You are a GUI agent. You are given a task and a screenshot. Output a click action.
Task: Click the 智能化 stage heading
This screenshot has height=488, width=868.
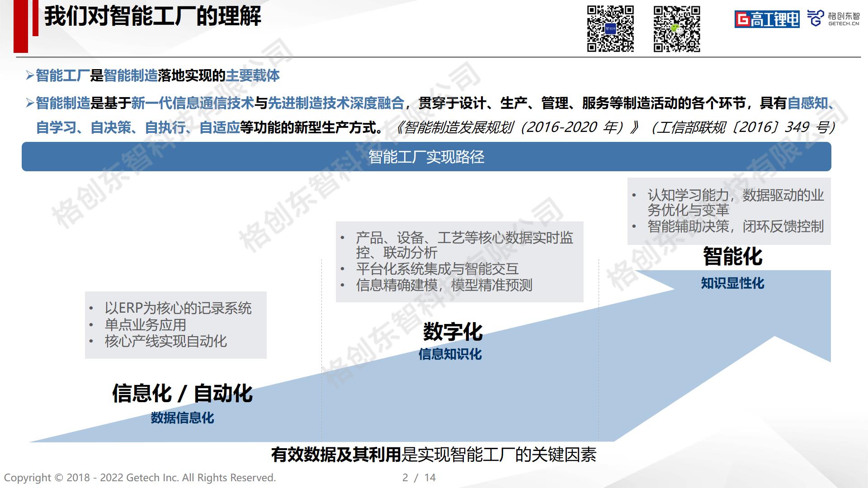(x=732, y=257)
